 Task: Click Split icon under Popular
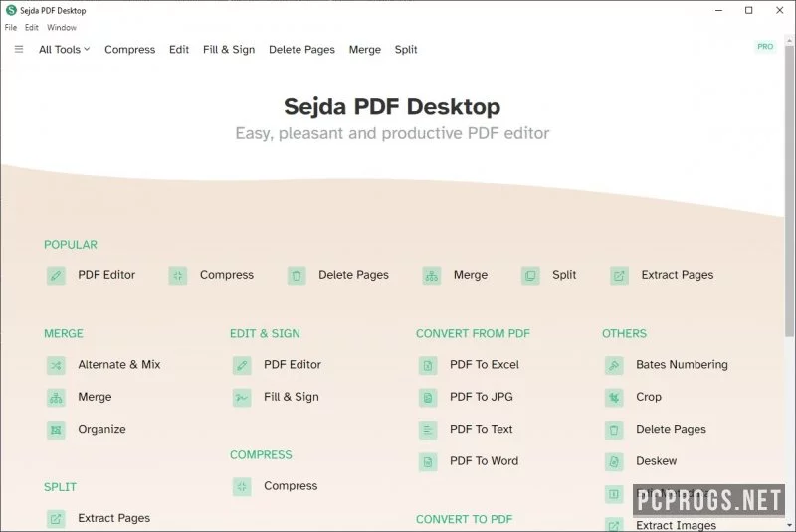[530, 276]
